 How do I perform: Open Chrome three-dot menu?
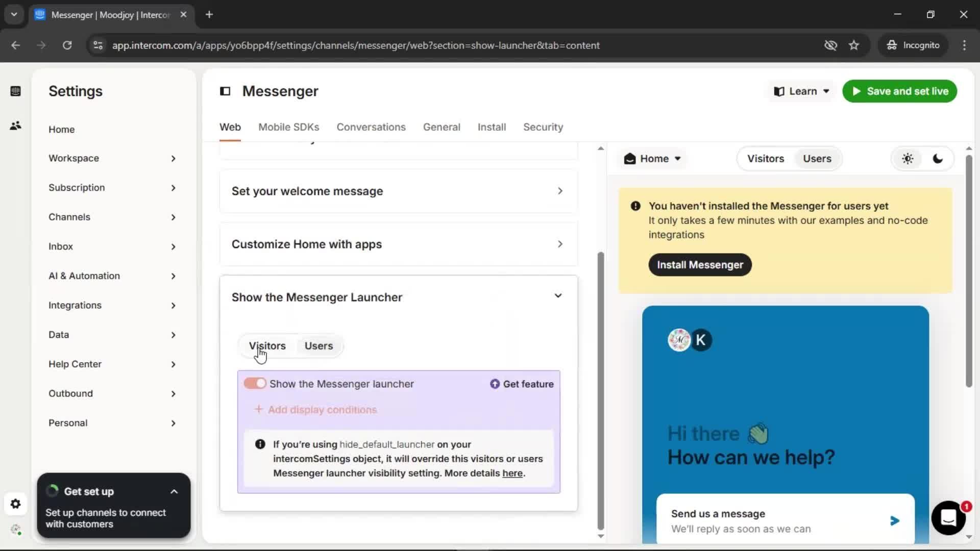(x=964, y=45)
